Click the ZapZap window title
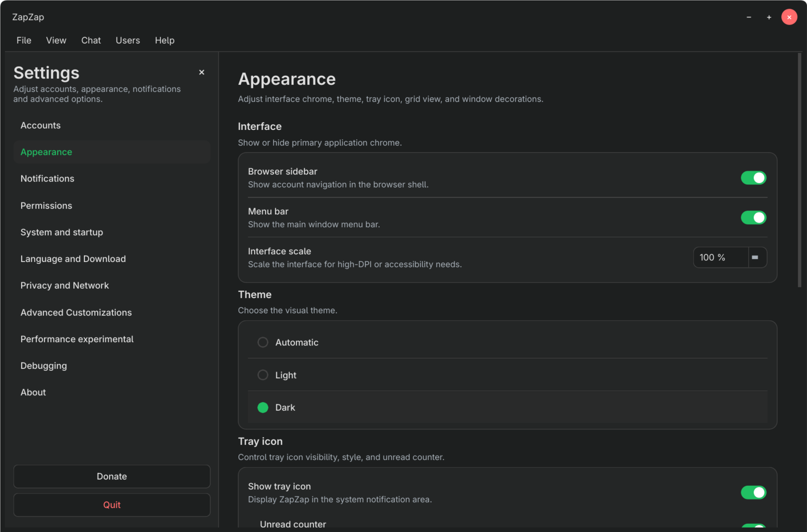The image size is (807, 532). click(28, 17)
